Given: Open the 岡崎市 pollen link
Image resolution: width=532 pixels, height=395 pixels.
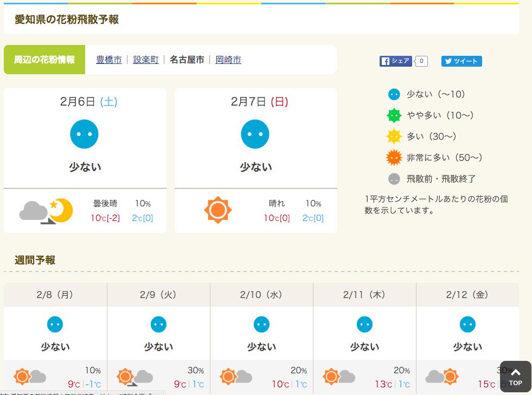Looking at the screenshot, I should 228,60.
